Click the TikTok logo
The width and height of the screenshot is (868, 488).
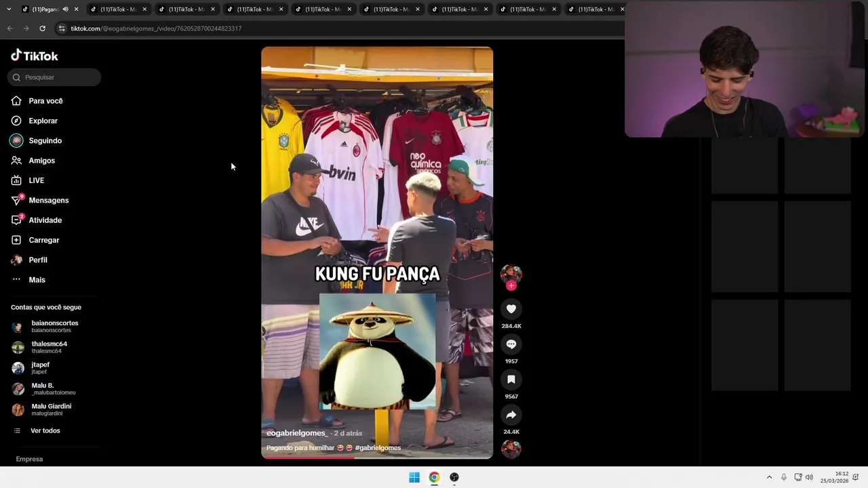35,56
